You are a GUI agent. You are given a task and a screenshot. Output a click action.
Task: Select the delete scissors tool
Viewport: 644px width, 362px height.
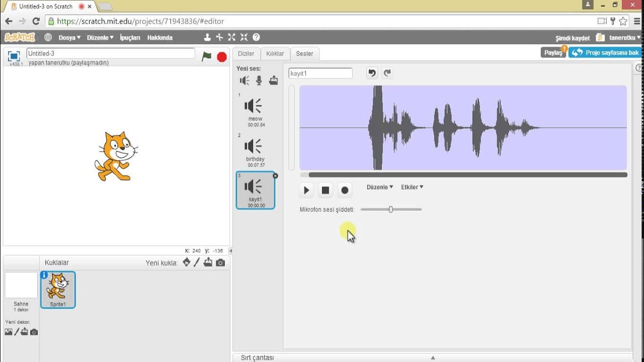pos(219,37)
